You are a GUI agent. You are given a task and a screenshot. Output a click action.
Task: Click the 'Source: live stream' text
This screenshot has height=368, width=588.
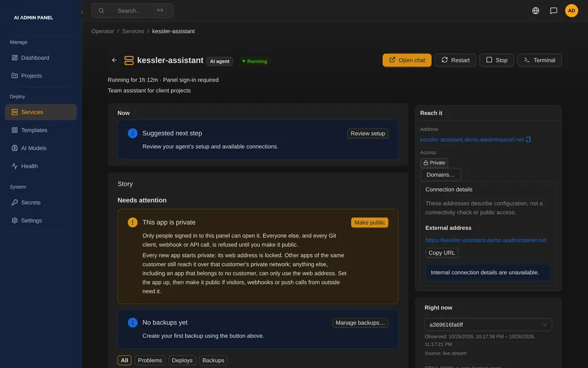point(445,353)
